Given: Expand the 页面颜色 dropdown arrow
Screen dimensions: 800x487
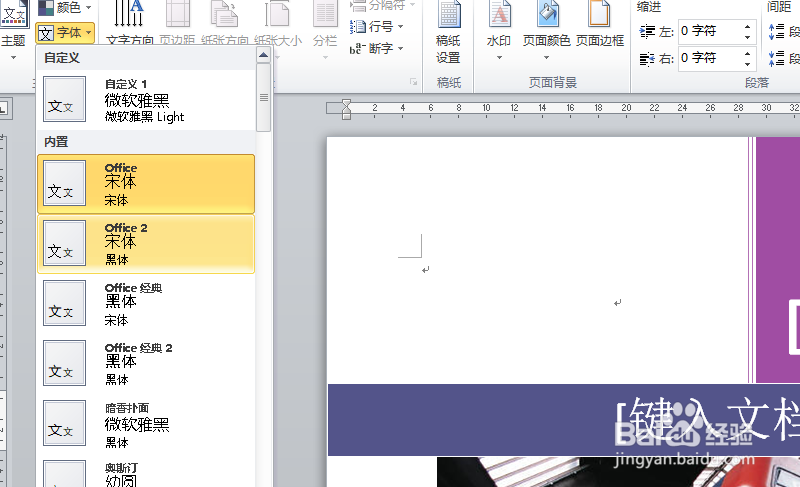Looking at the screenshot, I should (546, 58).
